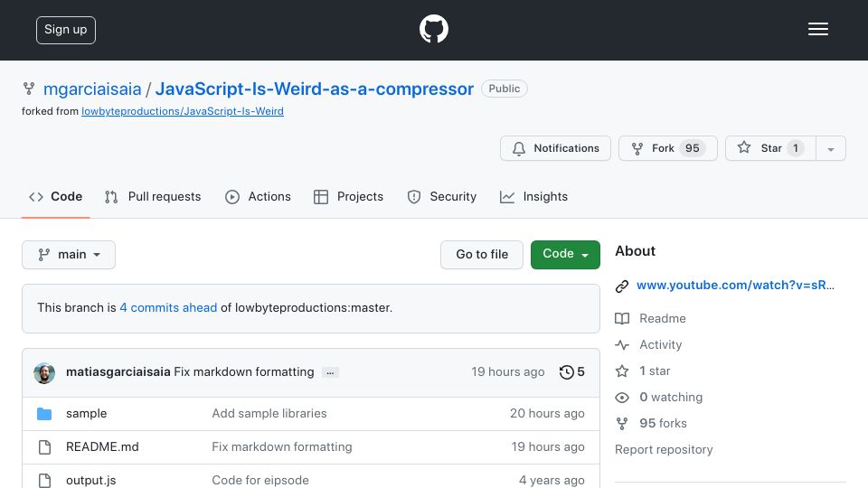Switch to the Code tab
Viewport: 868px width, 488px height.
coord(56,196)
